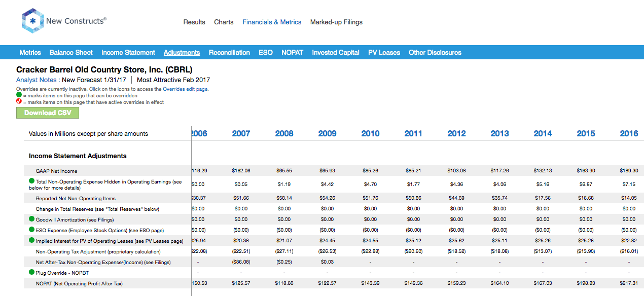This screenshot has width=644, height=296.
Task: Click the Most Attractive Feb 2017 text
Action: (173, 80)
